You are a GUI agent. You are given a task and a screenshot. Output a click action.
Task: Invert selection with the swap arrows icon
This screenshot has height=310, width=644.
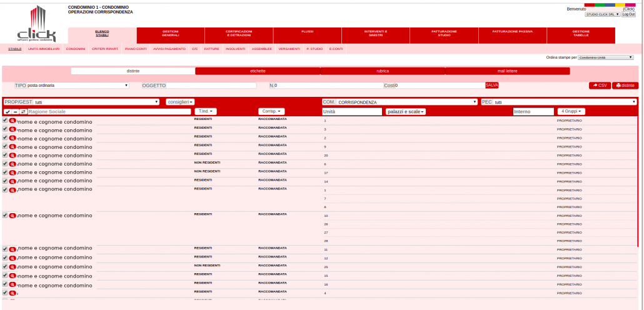[23, 112]
